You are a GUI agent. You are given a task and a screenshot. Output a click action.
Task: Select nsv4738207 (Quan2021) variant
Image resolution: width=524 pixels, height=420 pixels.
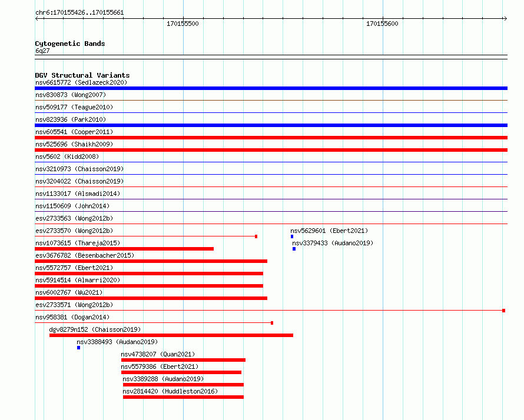point(158,354)
